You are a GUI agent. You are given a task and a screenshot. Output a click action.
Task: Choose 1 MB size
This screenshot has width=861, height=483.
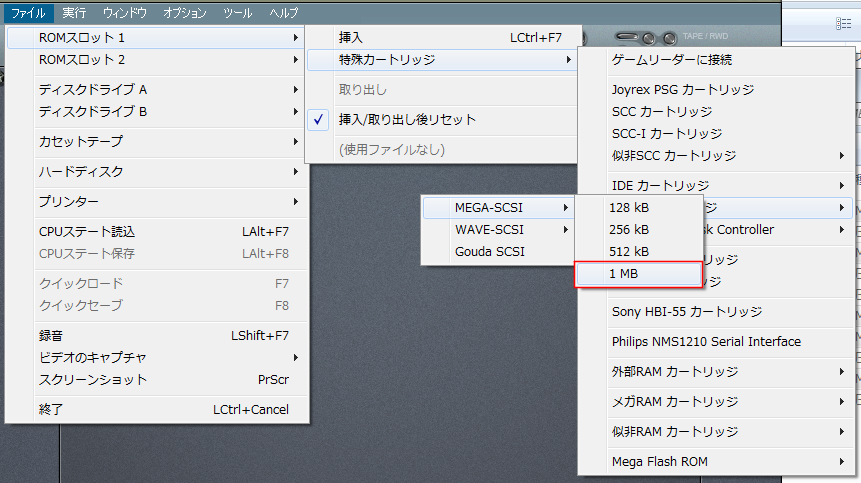click(x=639, y=274)
